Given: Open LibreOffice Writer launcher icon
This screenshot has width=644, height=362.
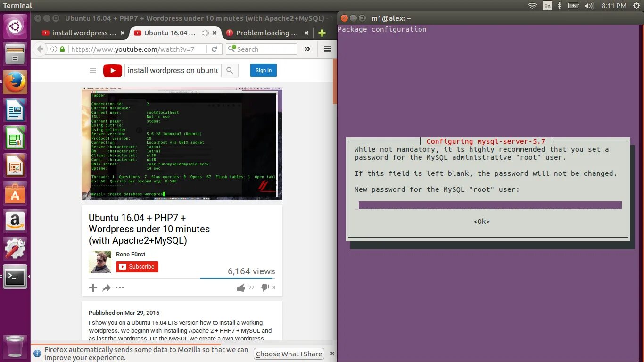Looking at the screenshot, I should point(16,110).
